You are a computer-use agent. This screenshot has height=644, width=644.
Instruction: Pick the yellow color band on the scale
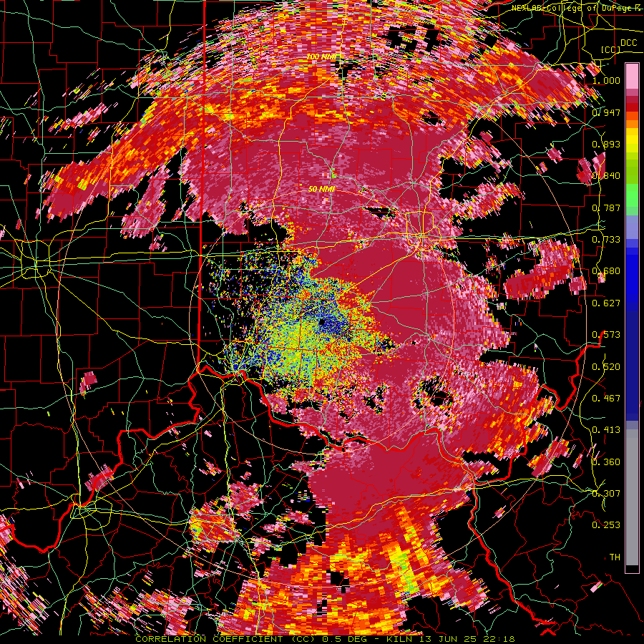(x=632, y=140)
